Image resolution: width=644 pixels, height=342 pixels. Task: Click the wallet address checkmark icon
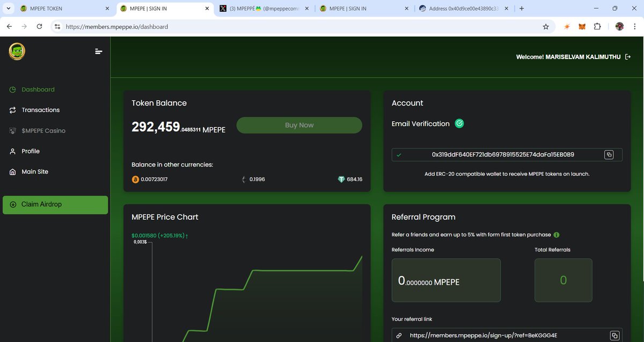pos(399,155)
